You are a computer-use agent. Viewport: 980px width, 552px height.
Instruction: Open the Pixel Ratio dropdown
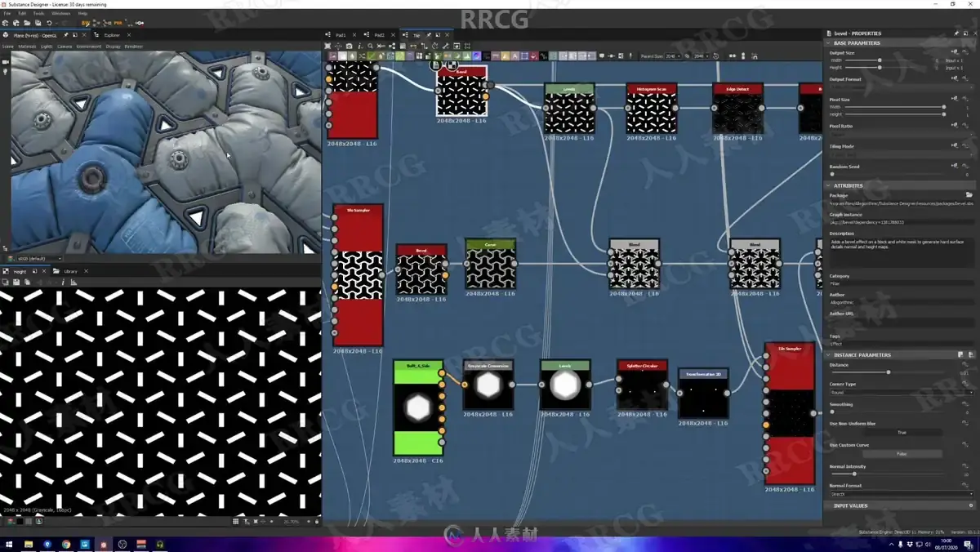click(x=902, y=135)
